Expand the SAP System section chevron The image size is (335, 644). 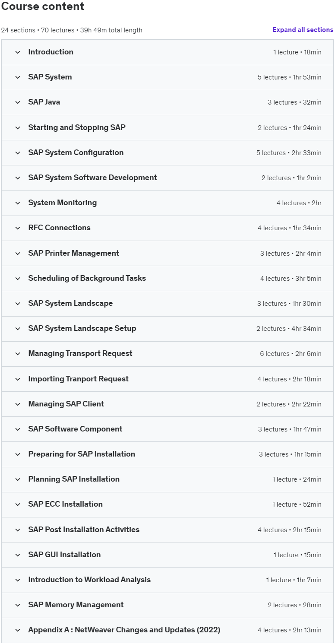coord(18,77)
